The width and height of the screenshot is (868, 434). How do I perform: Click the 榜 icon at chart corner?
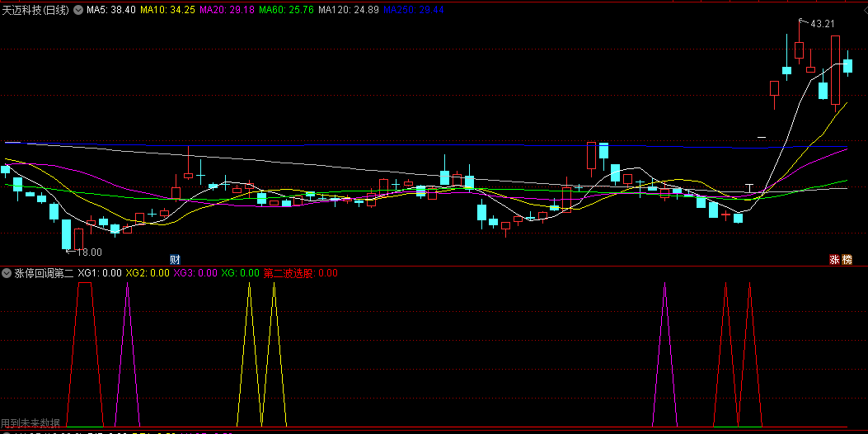(x=847, y=259)
